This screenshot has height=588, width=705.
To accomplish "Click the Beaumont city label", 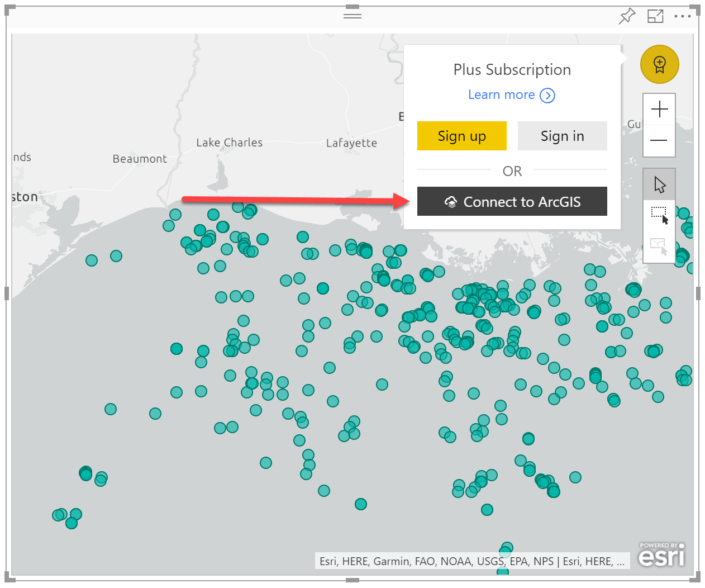I will click(140, 159).
